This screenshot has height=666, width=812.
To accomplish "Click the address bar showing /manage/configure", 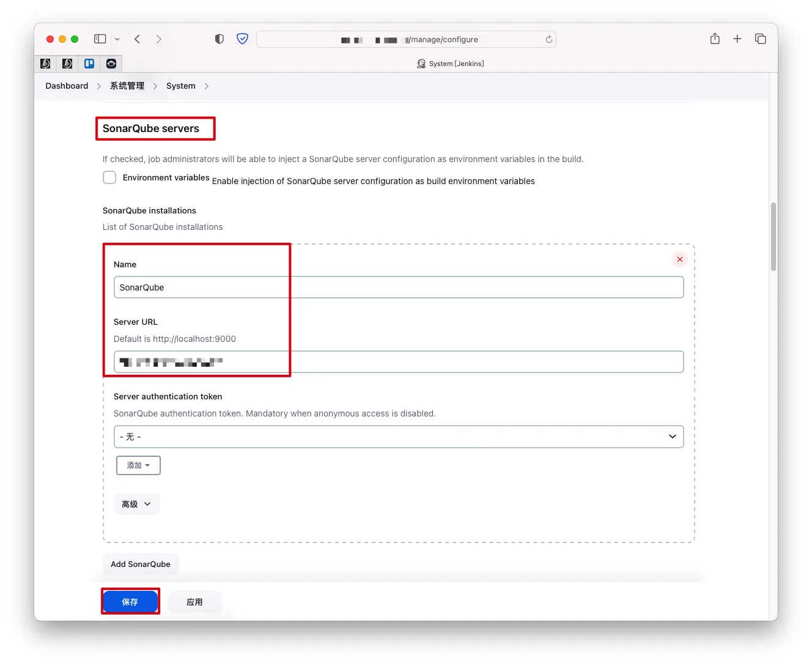I will click(x=406, y=39).
